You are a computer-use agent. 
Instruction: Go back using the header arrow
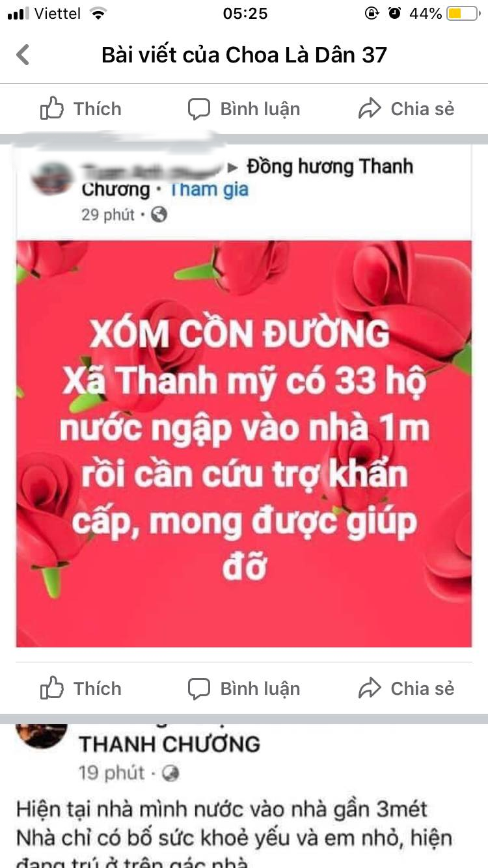(23, 55)
